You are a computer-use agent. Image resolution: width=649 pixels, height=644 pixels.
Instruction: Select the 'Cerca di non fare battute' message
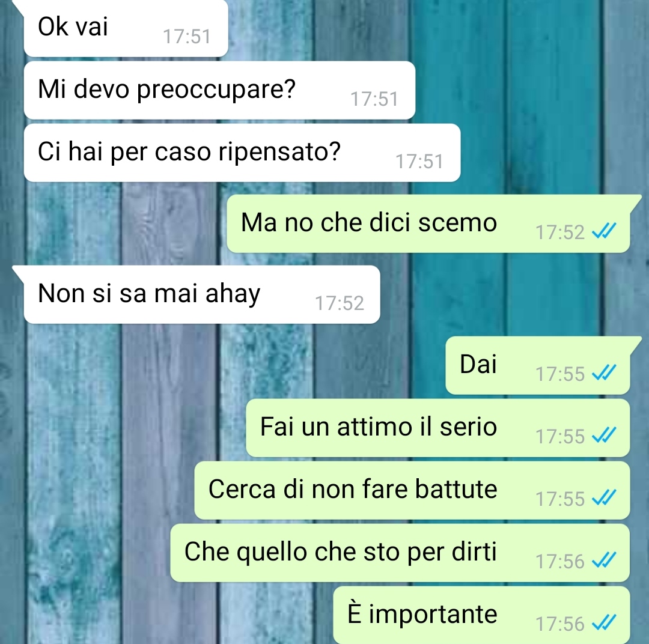(412, 490)
